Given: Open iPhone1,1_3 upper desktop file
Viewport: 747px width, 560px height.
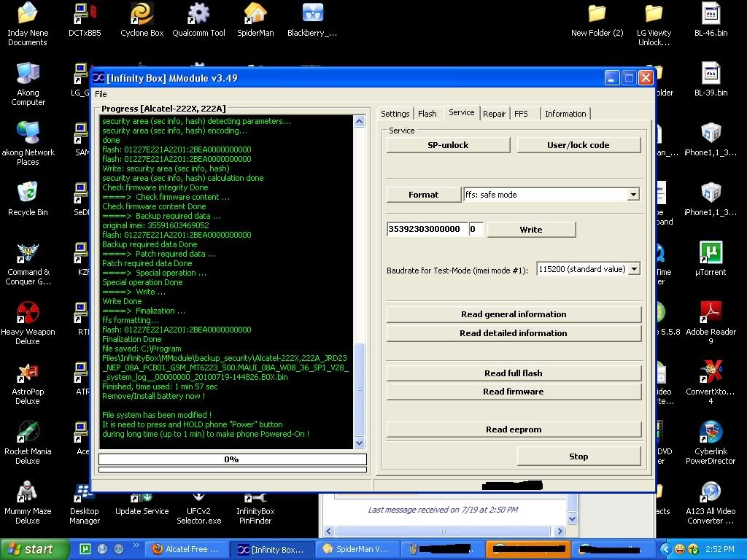Looking at the screenshot, I should (711, 139).
